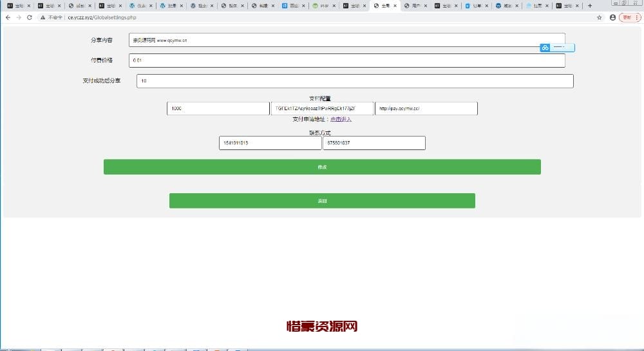Open the red update menu button
The width and height of the screenshot is (644, 351).
(630, 17)
